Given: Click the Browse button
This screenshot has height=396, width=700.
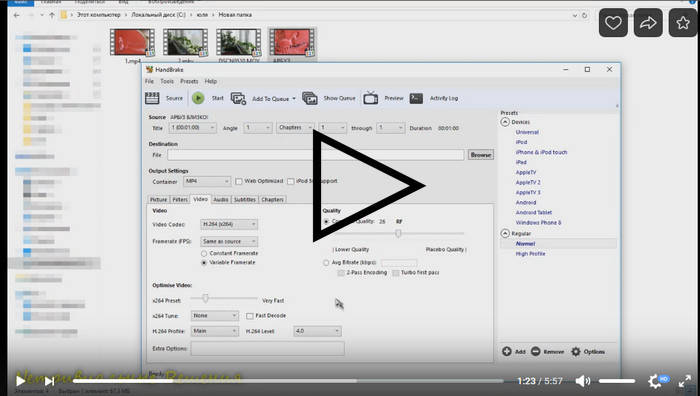Looking at the screenshot, I should tap(481, 155).
